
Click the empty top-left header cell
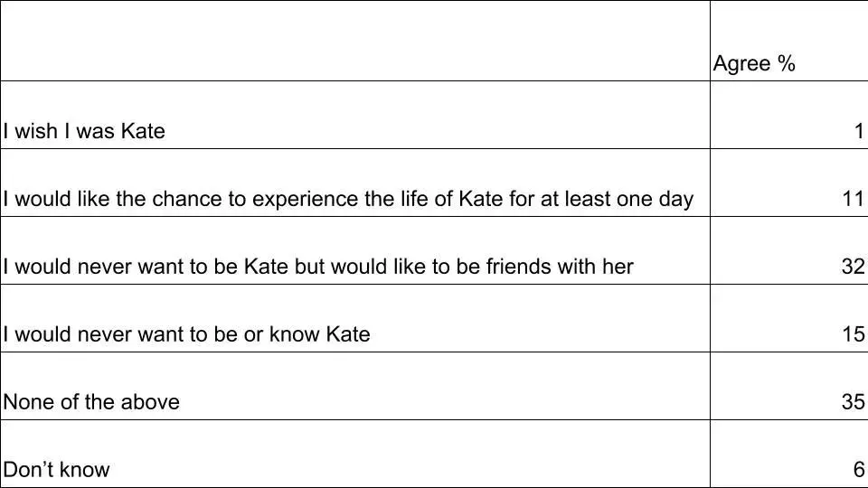pyautogui.click(x=354, y=41)
